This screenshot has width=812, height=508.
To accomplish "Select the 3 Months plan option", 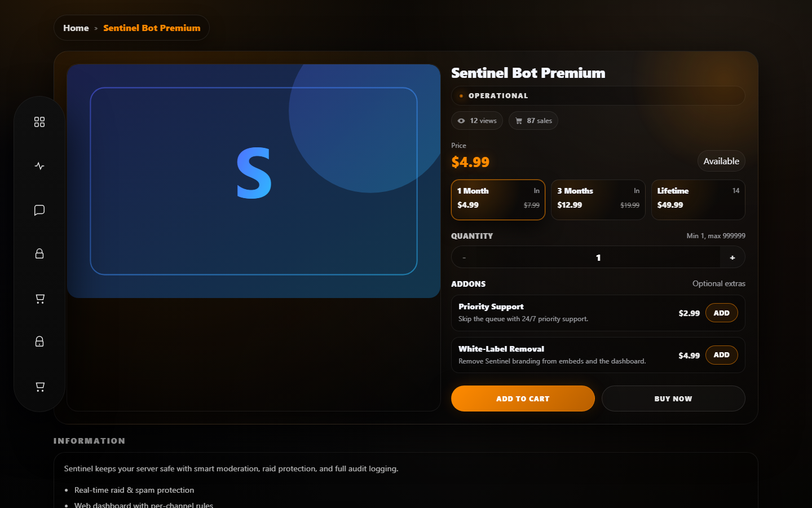I will pos(598,200).
